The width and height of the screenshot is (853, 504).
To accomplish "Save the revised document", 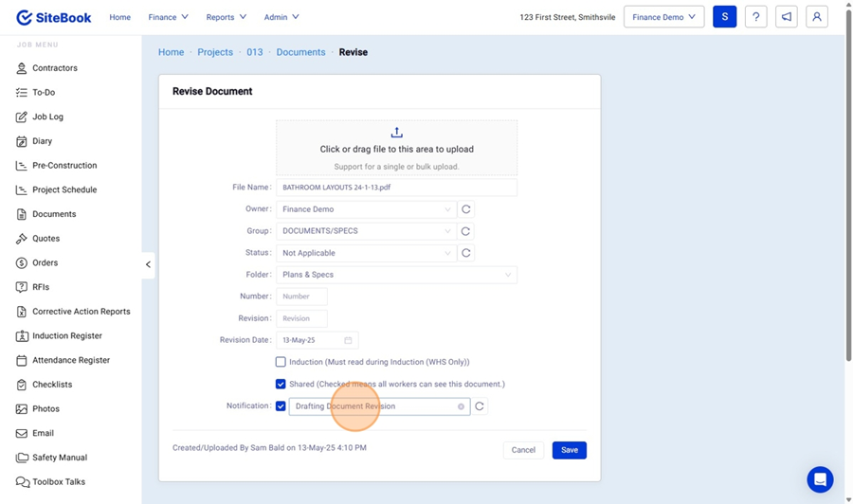I will (569, 450).
